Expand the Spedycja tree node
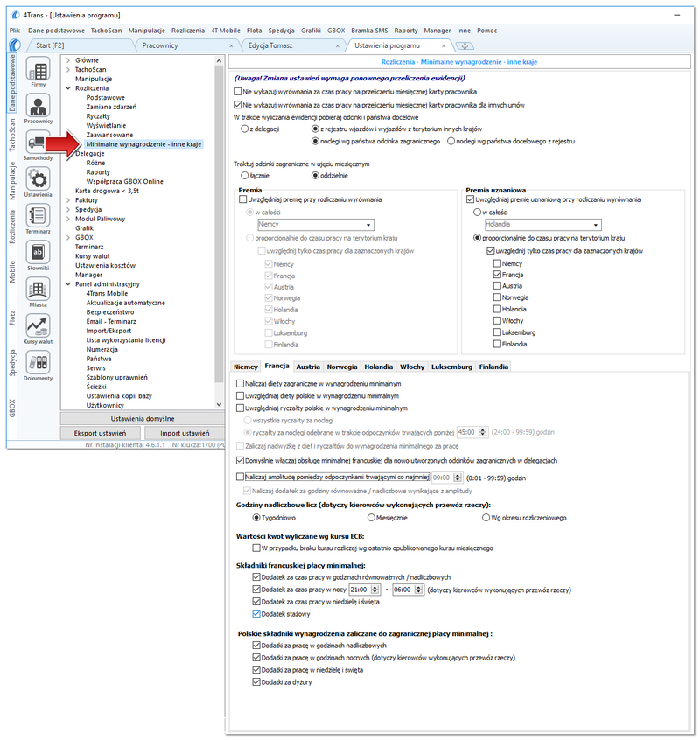The image size is (700, 740). pyautogui.click(x=68, y=210)
